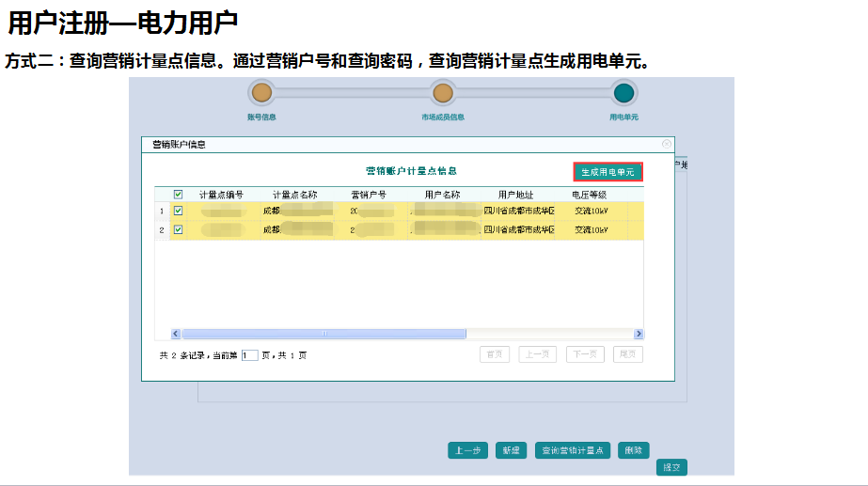
Task: Uncheck the checkbox in row 2
Action: pos(178,229)
